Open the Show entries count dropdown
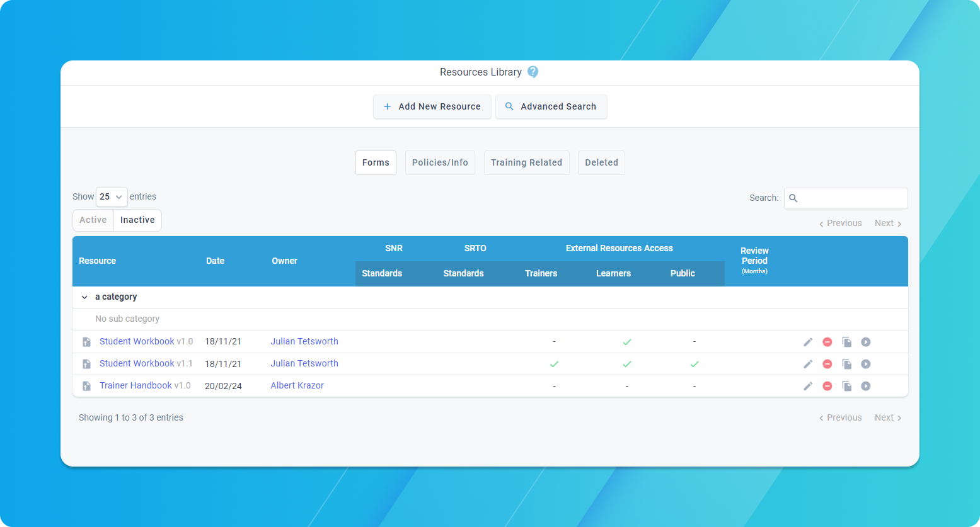The width and height of the screenshot is (980, 527). tap(112, 197)
